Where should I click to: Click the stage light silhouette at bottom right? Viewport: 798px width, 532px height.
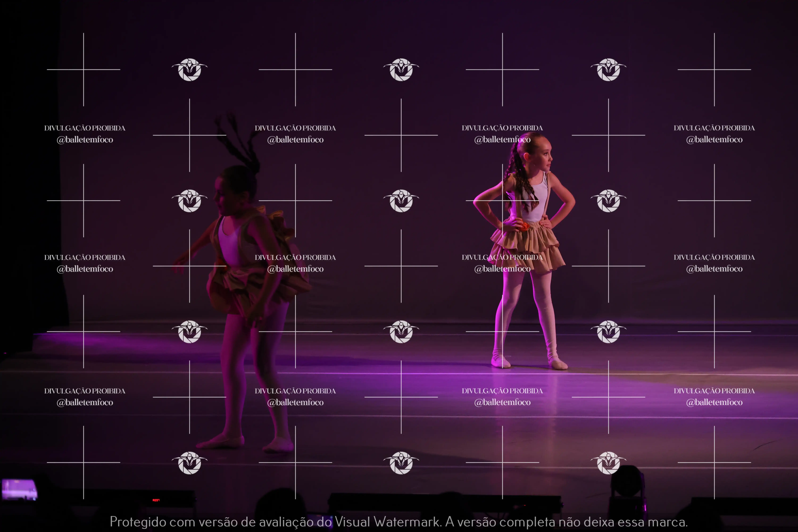pos(628,483)
